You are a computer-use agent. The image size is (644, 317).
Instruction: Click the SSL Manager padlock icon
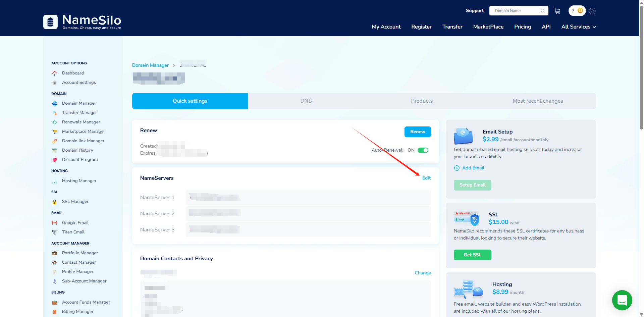[x=55, y=202]
